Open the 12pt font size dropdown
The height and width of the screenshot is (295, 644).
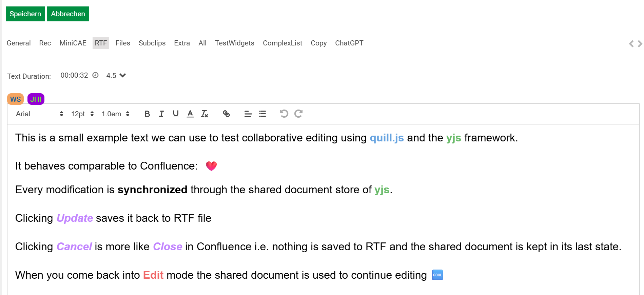pos(82,114)
